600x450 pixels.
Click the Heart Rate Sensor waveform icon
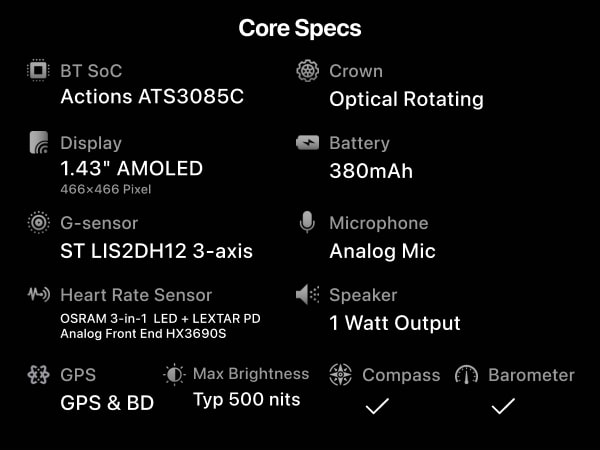[x=39, y=294]
